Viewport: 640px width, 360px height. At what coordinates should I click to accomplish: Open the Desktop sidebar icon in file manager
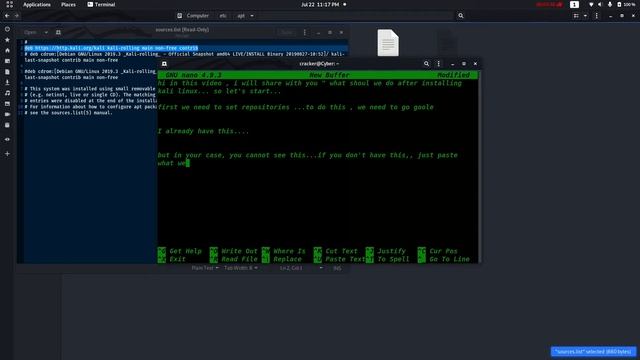click(x=7, y=61)
